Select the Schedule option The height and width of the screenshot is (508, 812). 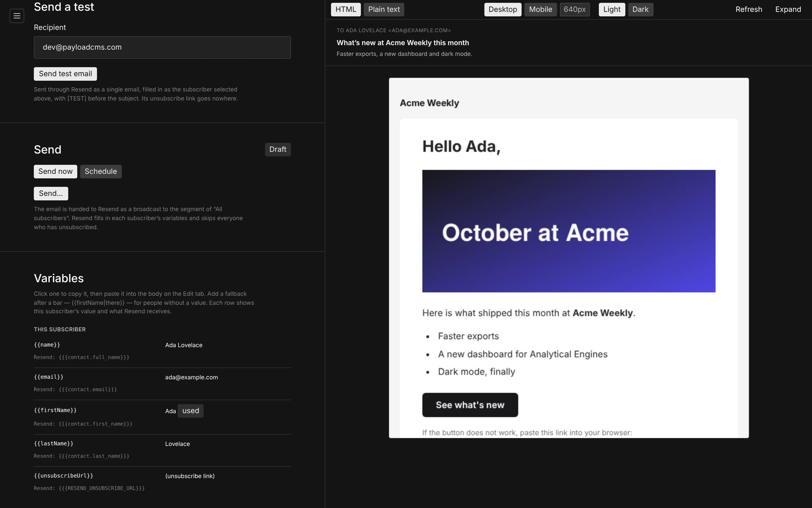coord(101,171)
